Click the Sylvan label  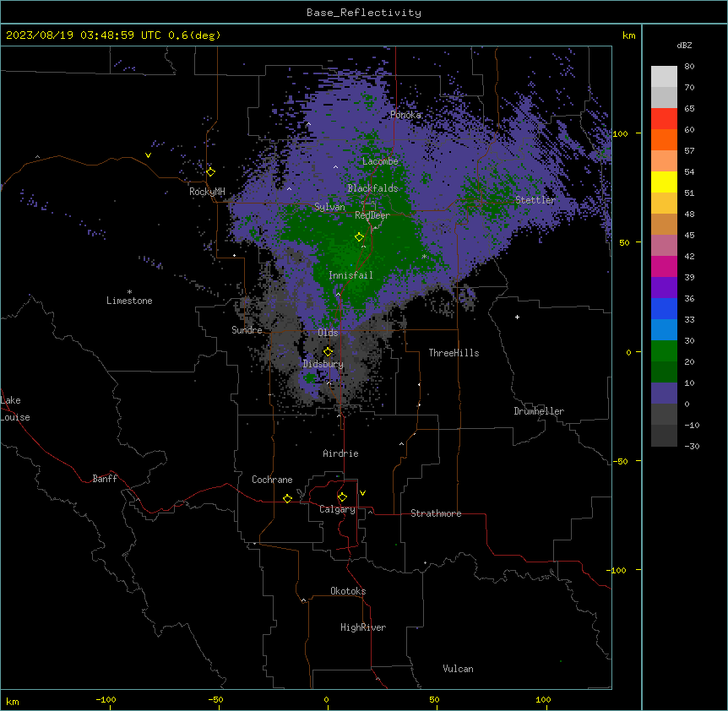tap(329, 207)
